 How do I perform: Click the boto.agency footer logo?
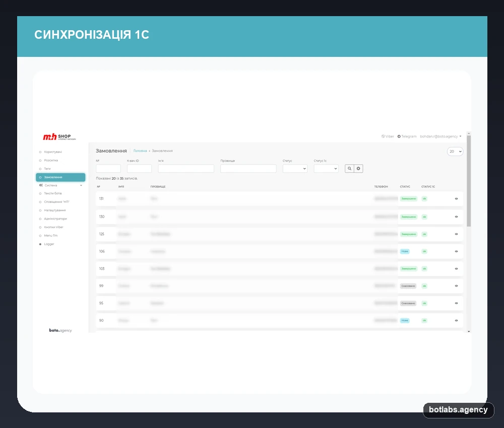click(x=60, y=330)
